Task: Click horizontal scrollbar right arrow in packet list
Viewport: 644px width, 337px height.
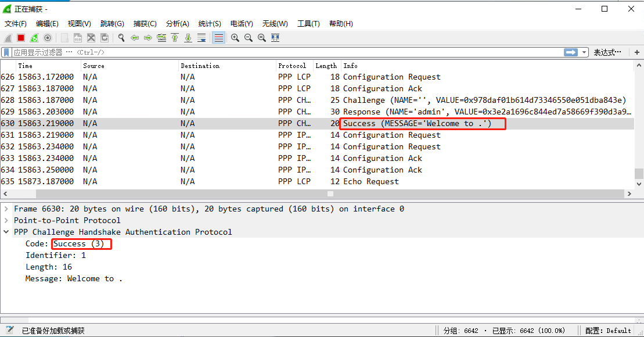Action: (629, 193)
